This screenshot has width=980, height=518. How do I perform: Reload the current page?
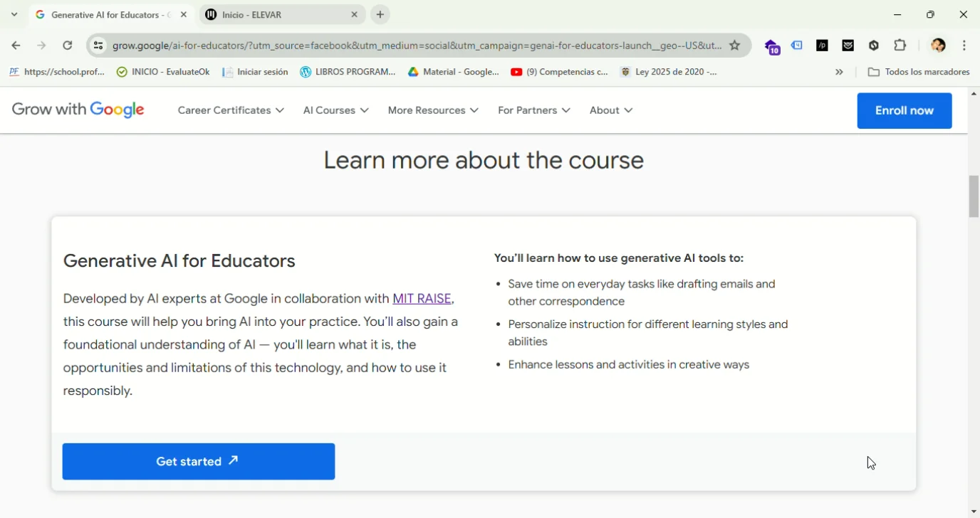coord(68,46)
